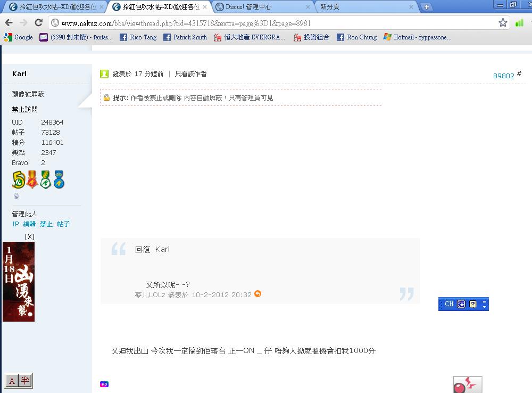Click the gold number 5 medal badge
The width and height of the screenshot is (532, 393).
18,179
